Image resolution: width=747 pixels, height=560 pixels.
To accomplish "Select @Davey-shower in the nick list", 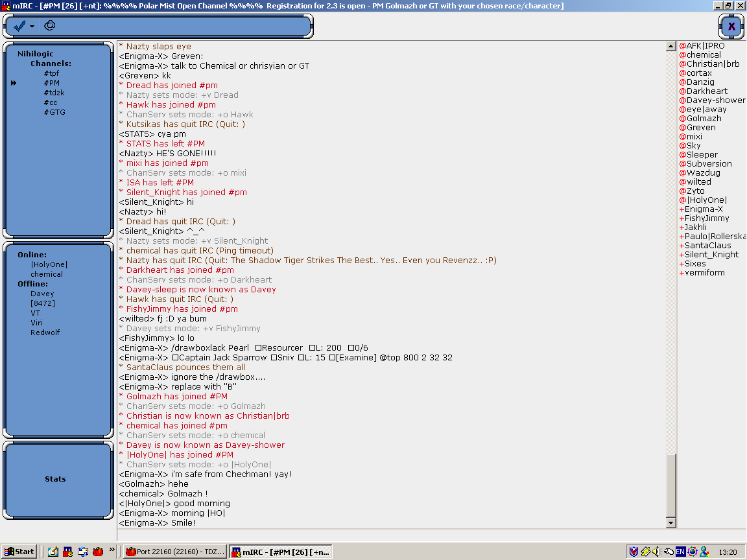I will [x=712, y=100].
